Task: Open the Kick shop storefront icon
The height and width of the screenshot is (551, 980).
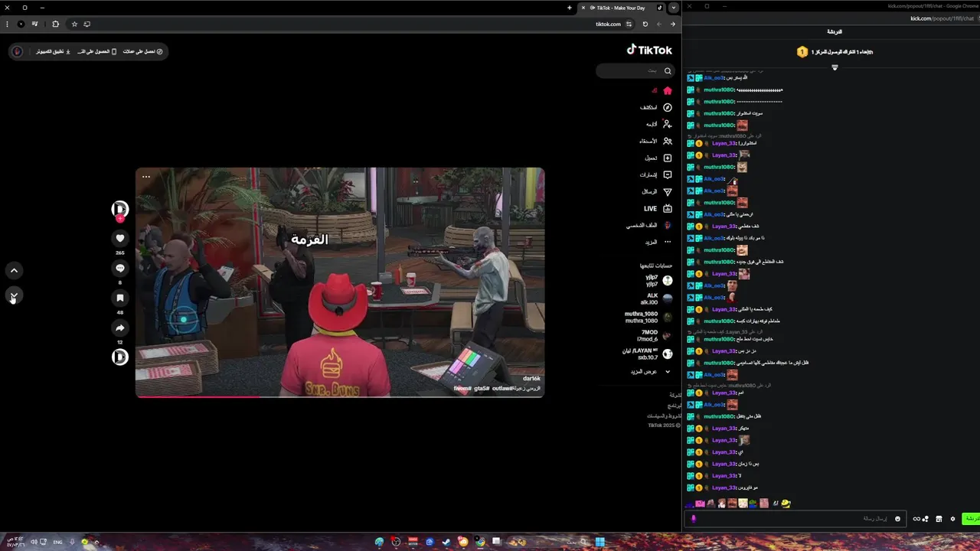Action: click(x=939, y=518)
